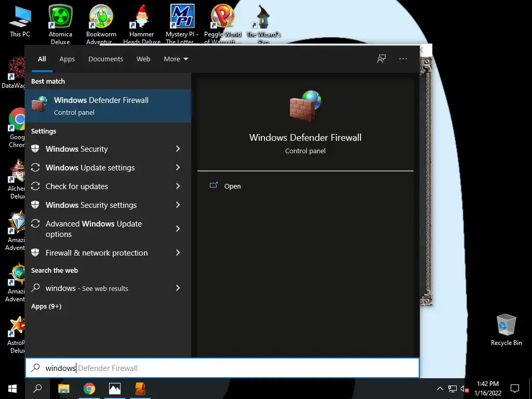Click the Apps (9+) heading
This screenshot has height=399, width=532.
[x=46, y=307]
